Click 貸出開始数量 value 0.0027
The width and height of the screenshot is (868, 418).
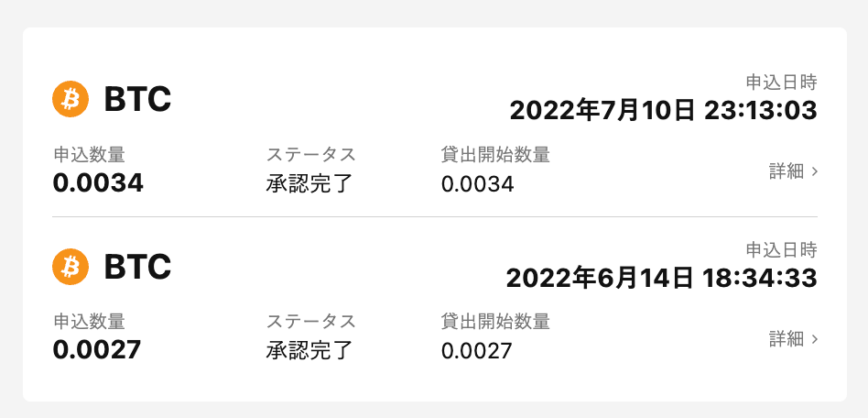coord(477,351)
